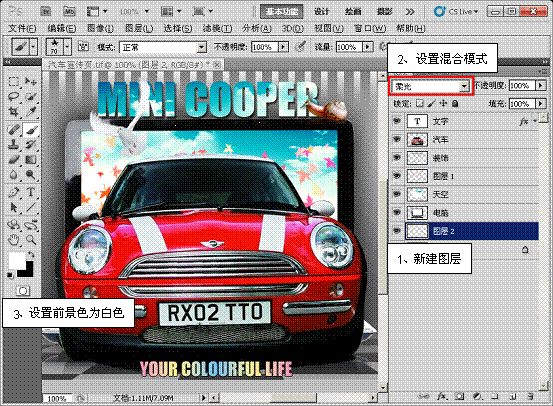553x406 pixels.
Task: Select the History Brush tool
Action: tap(31, 144)
